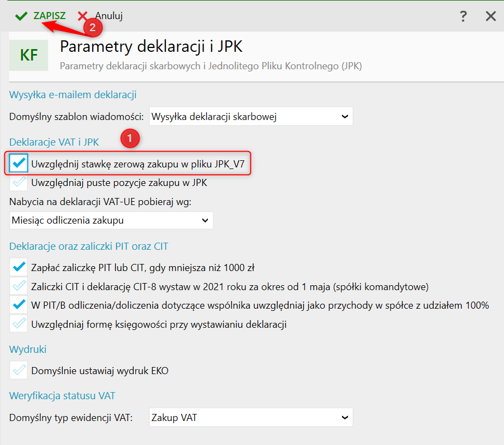Open the question mark help icon
The width and height of the screenshot is (504, 445).
(463, 16)
